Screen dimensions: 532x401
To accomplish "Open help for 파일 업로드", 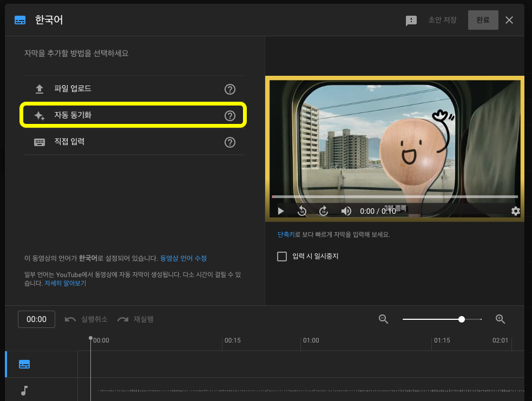I will pyautogui.click(x=230, y=89).
